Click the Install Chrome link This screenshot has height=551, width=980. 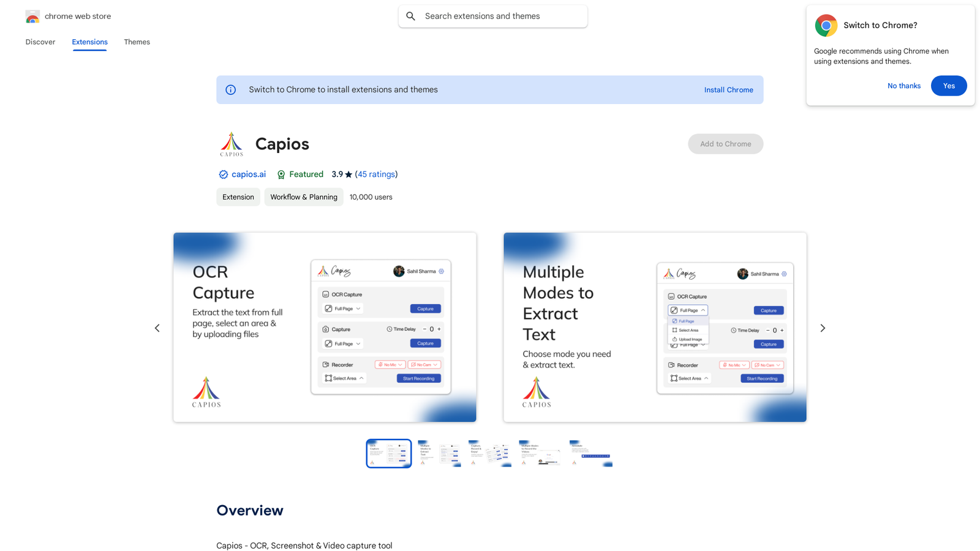(728, 90)
